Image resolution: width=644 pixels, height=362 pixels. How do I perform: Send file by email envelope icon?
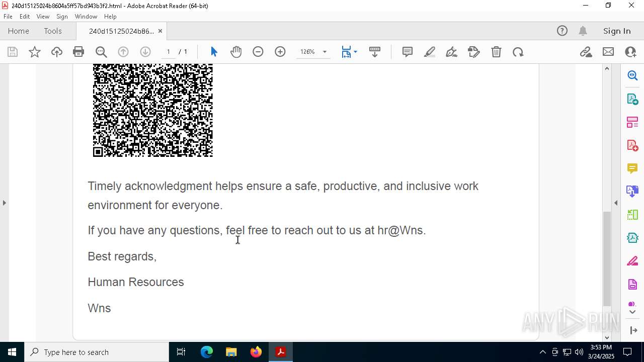[608, 52]
